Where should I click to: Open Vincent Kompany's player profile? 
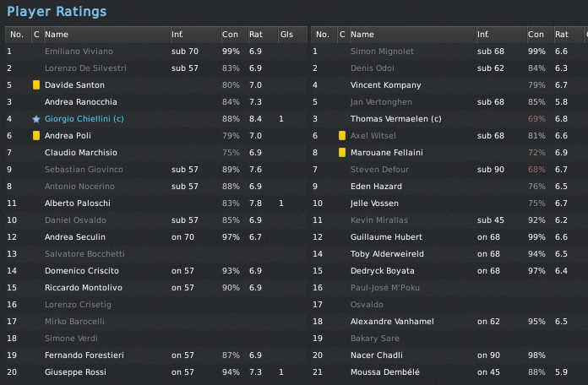(x=385, y=85)
